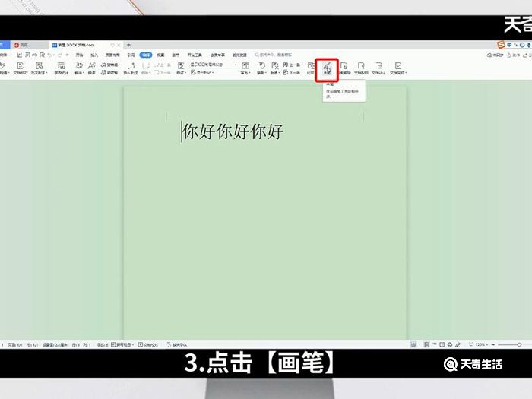Switch to the 视图 ribbon tab
Screen dimensions: 532x399
pyautogui.click(x=160, y=55)
